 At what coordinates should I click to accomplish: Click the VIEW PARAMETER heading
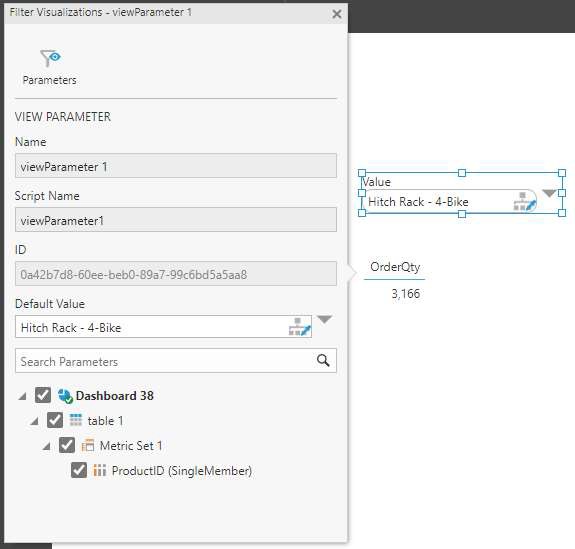(x=63, y=117)
